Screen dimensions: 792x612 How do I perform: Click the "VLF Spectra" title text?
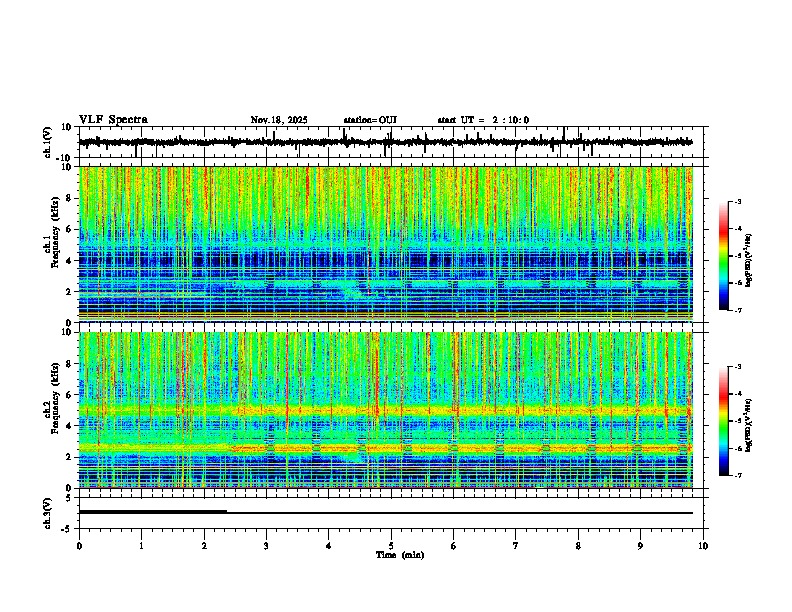coord(113,120)
